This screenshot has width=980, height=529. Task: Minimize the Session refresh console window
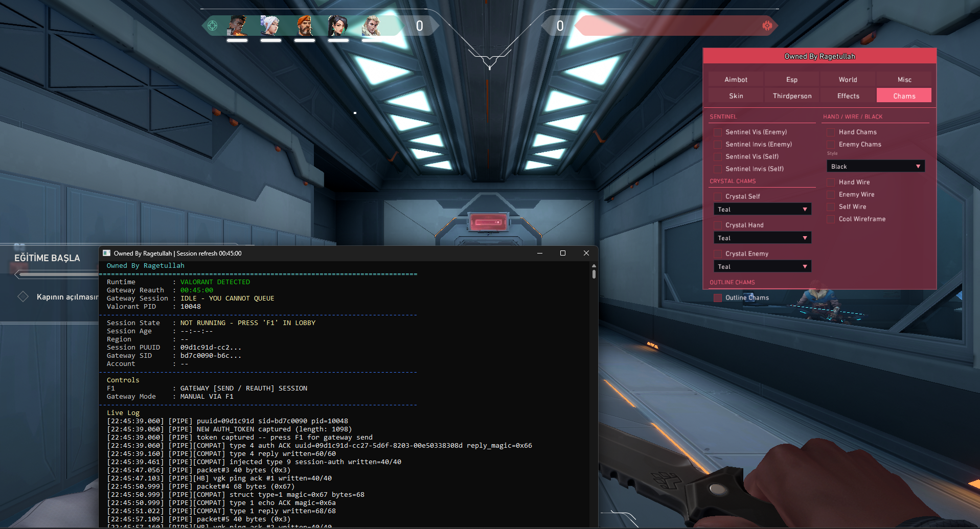(x=539, y=253)
